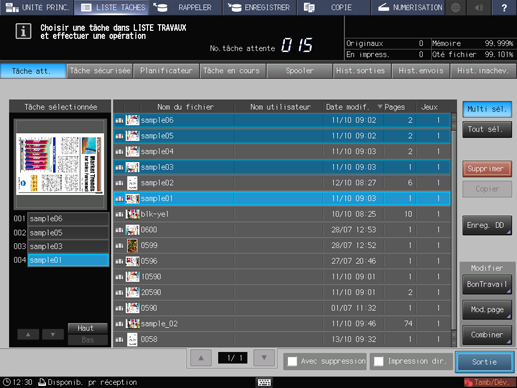This screenshot has width=517, height=388.
Task: Select sample03 in the Tâche sélectionnée list
Action: [x=68, y=246]
